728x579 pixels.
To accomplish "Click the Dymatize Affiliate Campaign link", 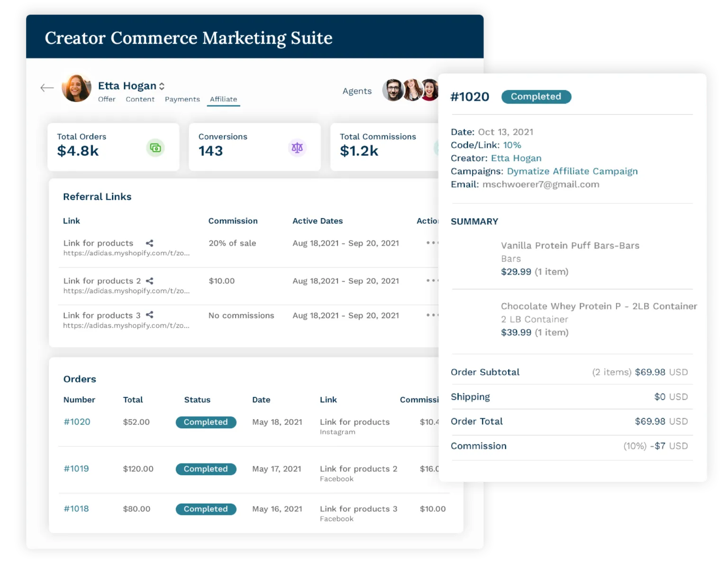I will pyautogui.click(x=572, y=171).
